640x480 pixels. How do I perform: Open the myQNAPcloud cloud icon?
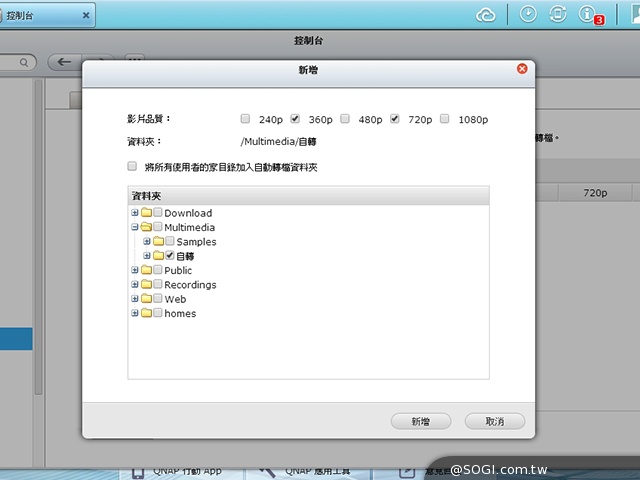(x=485, y=15)
